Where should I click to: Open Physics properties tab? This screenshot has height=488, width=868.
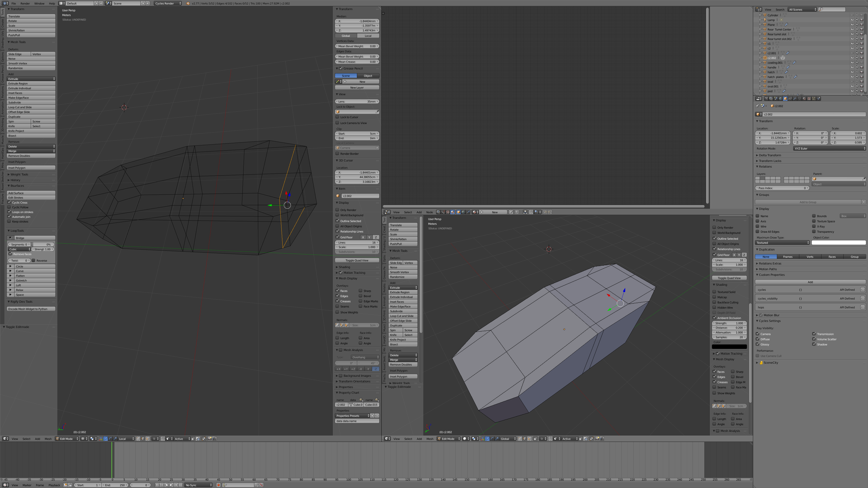pyautogui.click(x=818, y=99)
